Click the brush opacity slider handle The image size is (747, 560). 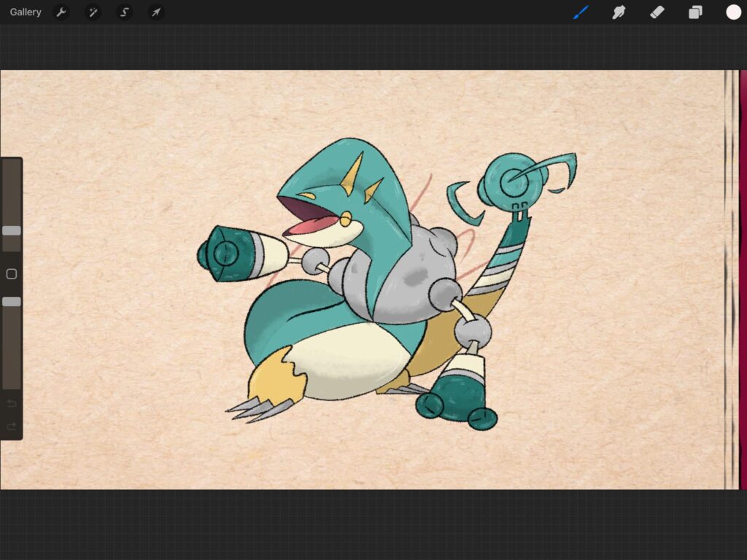[12, 301]
